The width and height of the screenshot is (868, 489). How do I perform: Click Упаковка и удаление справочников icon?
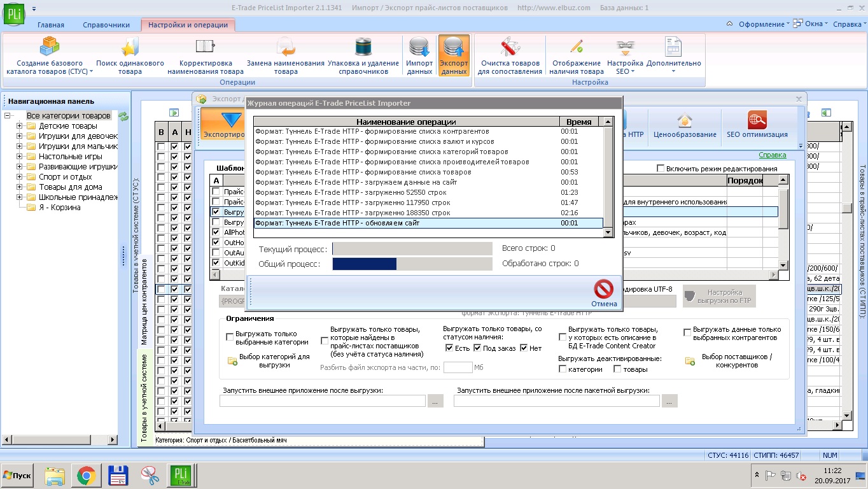(x=363, y=55)
